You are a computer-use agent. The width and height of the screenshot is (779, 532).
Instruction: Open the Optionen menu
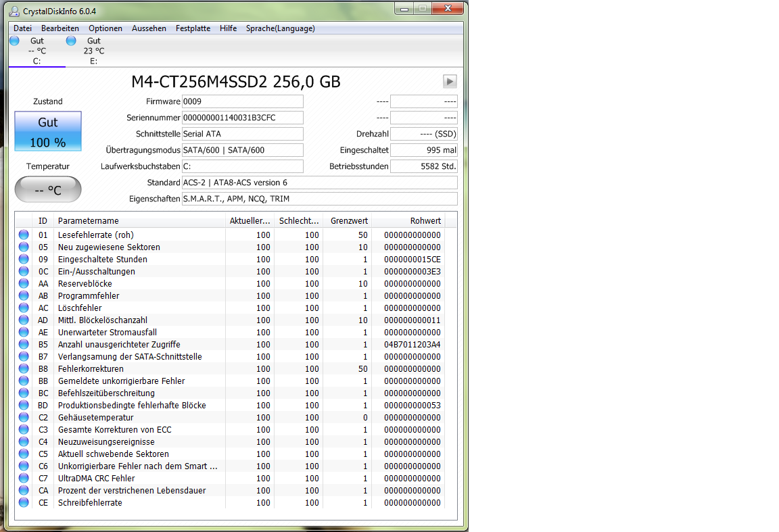105,28
